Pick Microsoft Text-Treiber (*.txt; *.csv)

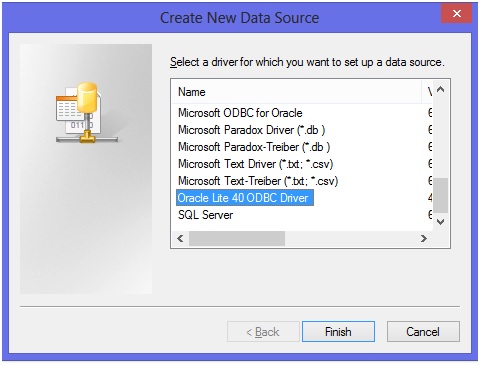pyautogui.click(x=258, y=181)
